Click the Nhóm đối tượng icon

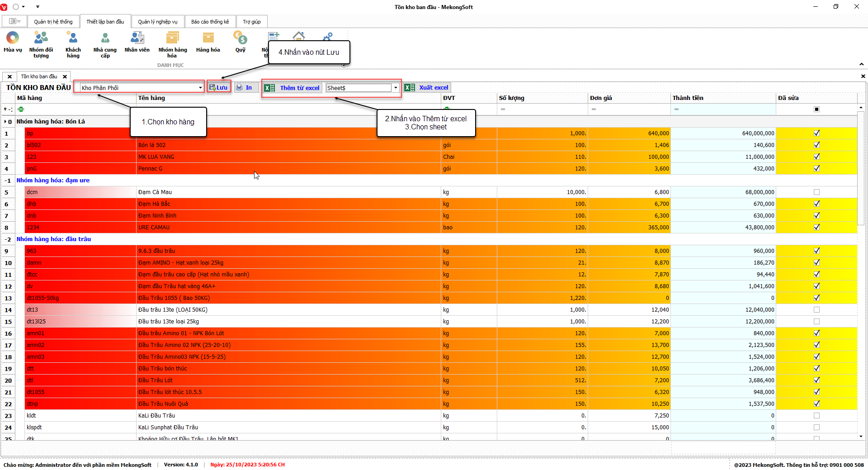tap(41, 38)
